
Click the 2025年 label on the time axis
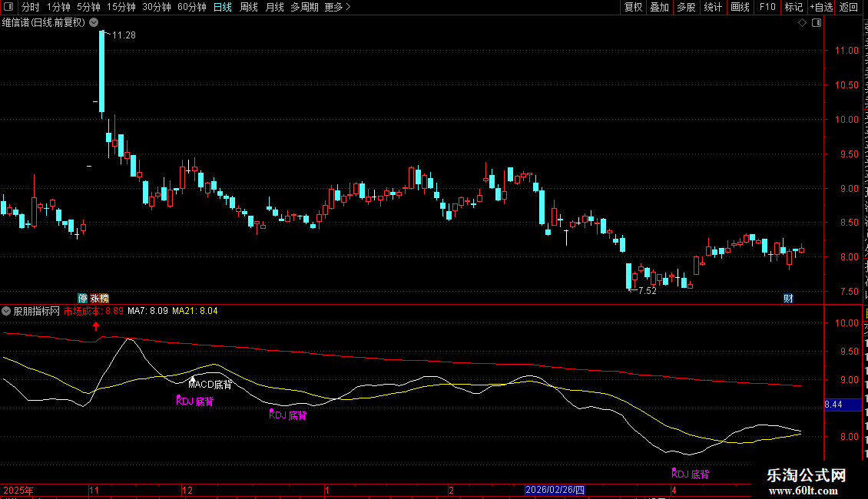[x=18, y=490]
